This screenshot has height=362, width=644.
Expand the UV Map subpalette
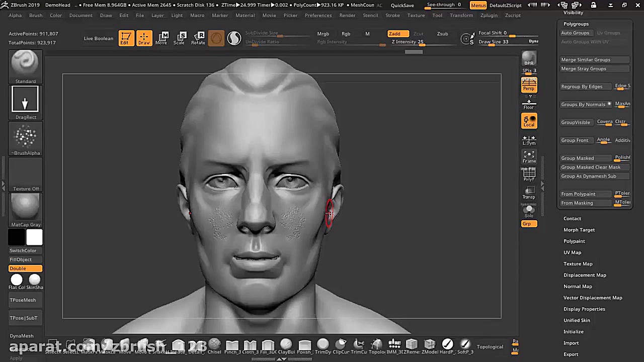[572, 252]
